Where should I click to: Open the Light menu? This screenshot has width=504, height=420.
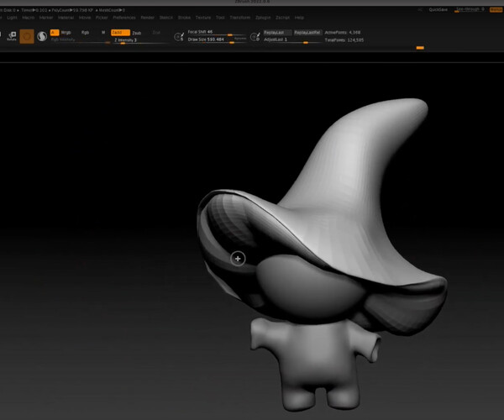pyautogui.click(x=12, y=18)
